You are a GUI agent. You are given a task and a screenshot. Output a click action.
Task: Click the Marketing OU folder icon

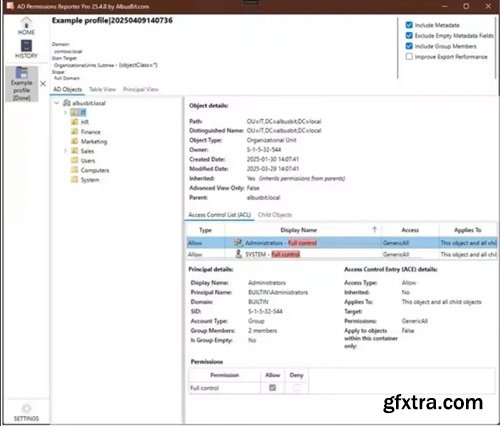tap(75, 141)
